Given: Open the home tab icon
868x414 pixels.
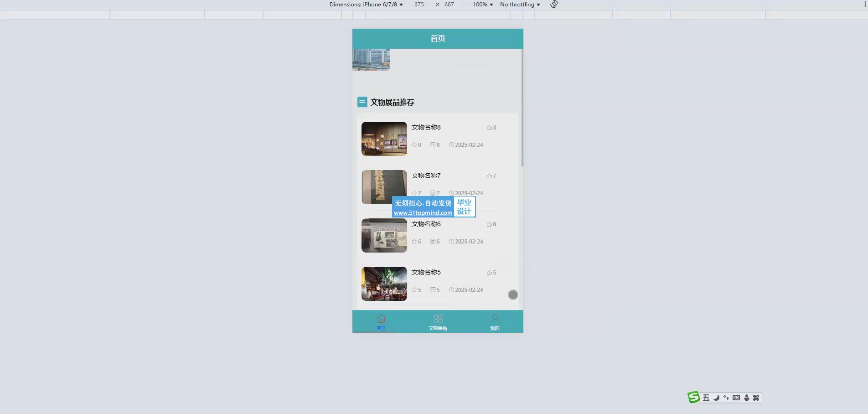Looking at the screenshot, I should tap(381, 319).
